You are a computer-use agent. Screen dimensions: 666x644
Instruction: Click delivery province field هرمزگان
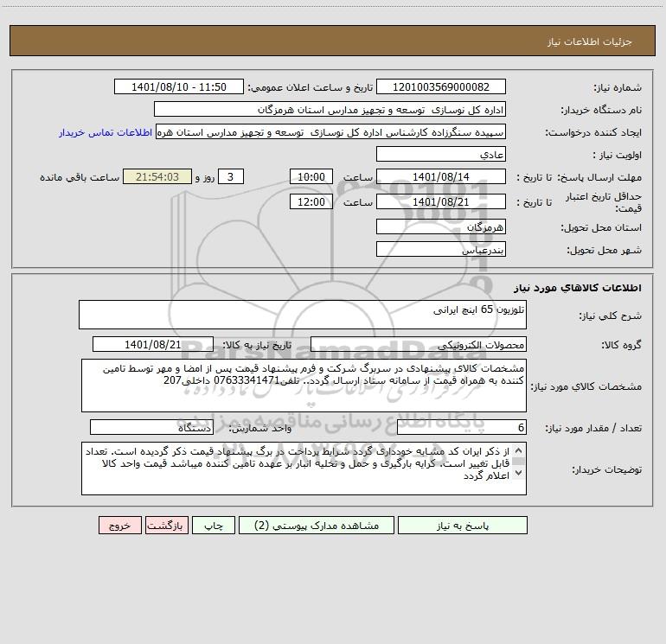tap(441, 226)
